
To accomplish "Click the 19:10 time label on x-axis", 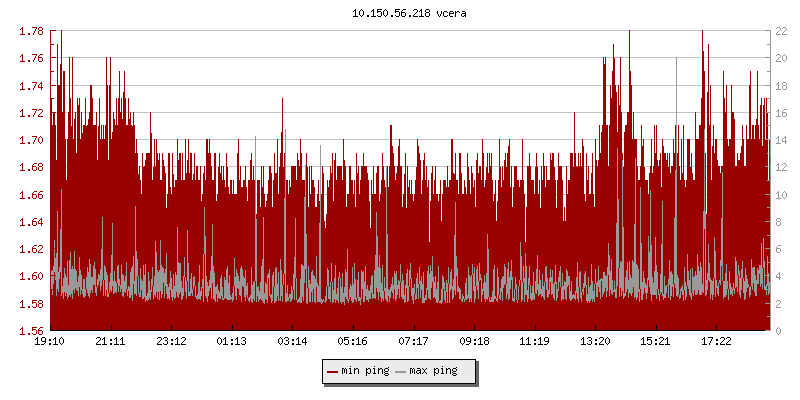I will [x=50, y=342].
